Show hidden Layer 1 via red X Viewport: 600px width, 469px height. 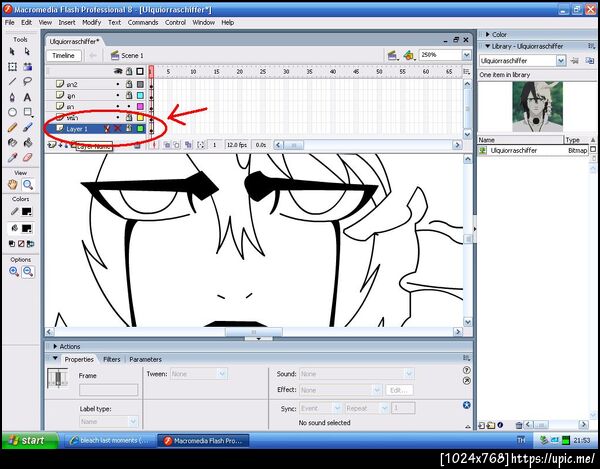[x=118, y=129]
